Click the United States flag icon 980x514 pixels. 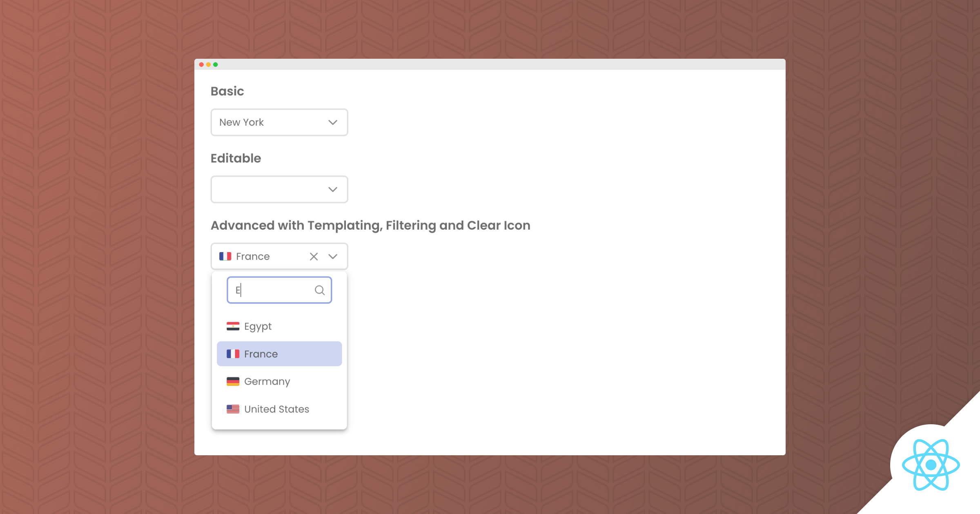tap(232, 408)
